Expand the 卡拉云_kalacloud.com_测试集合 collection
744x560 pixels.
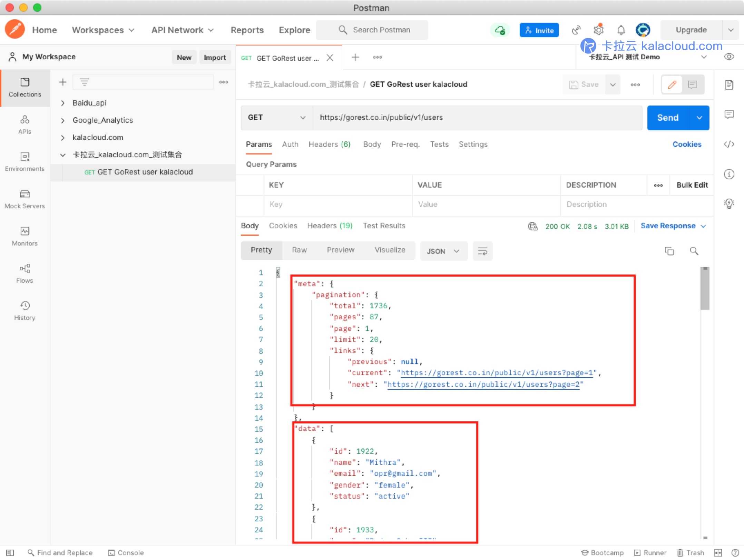point(63,154)
